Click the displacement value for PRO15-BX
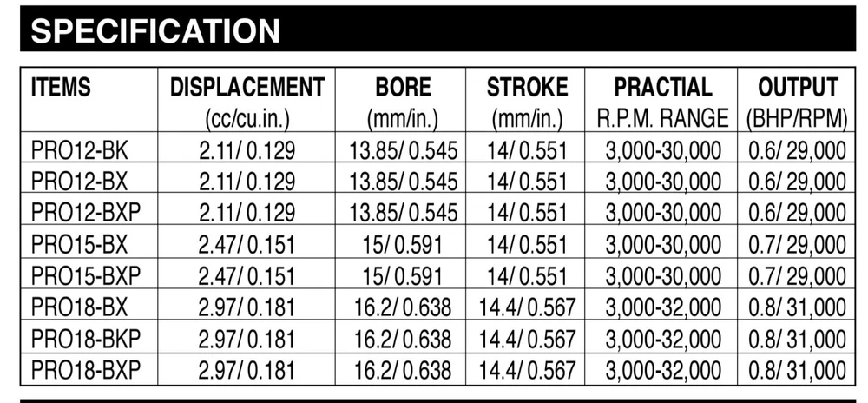Viewport: 868px width, 403px height. pos(247,244)
